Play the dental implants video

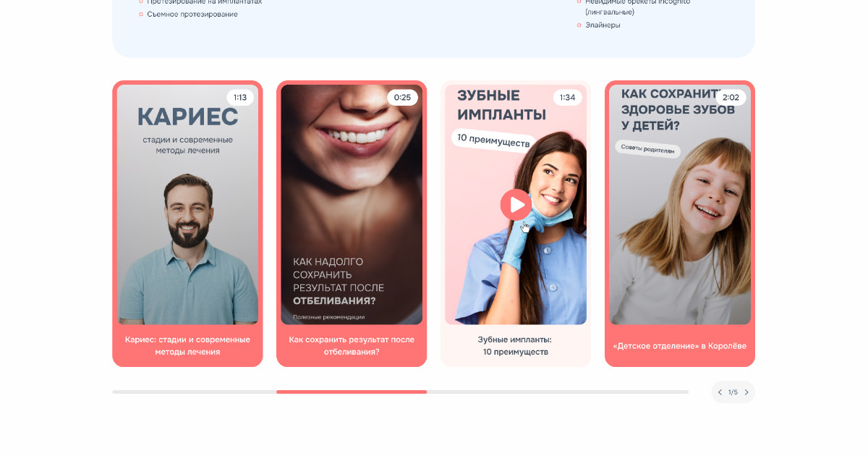(516, 205)
